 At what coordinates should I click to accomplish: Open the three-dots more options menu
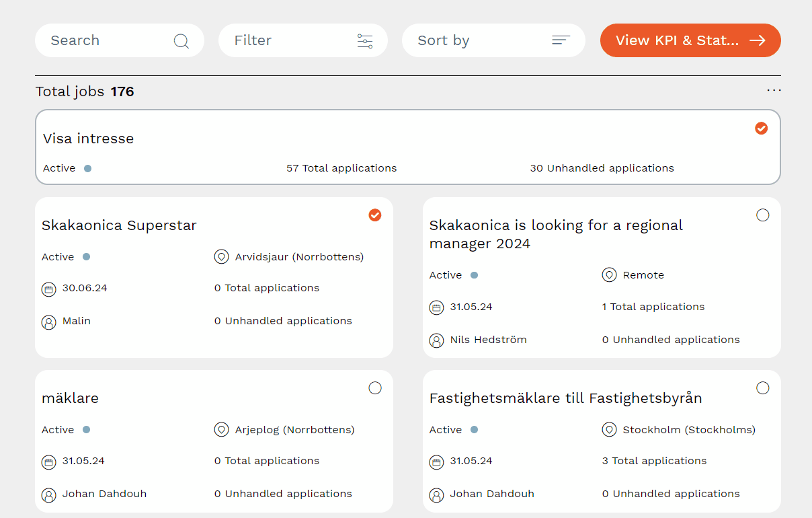pos(774,90)
